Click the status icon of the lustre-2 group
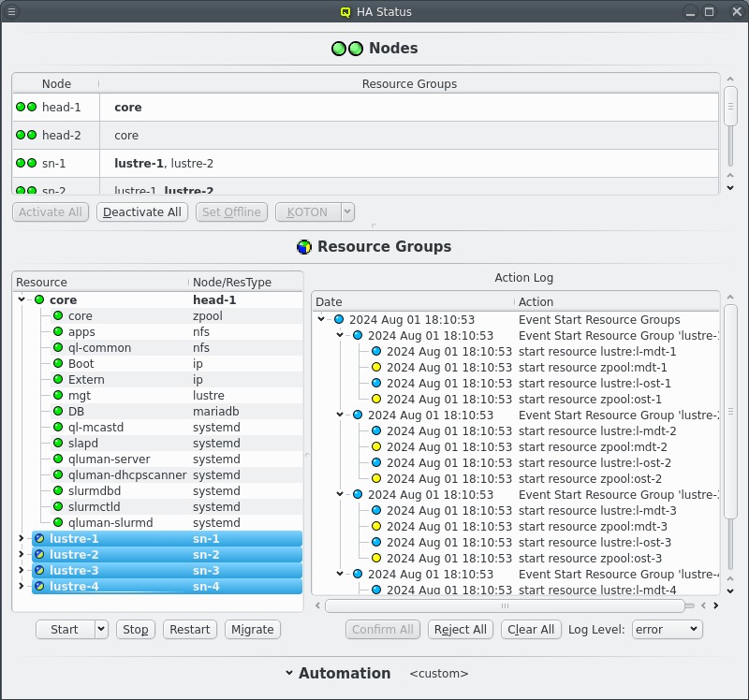This screenshot has height=700, width=749. pyautogui.click(x=39, y=554)
